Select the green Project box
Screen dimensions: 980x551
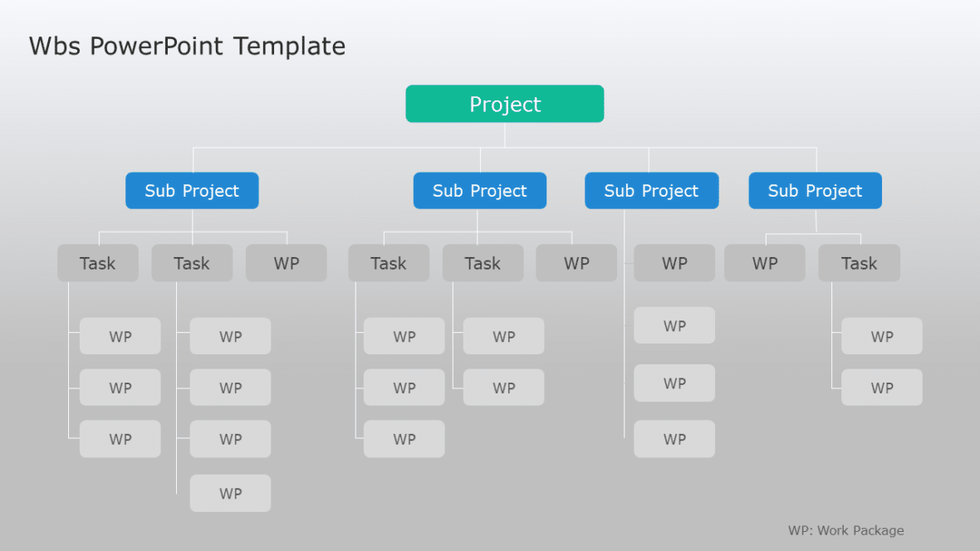pos(504,104)
